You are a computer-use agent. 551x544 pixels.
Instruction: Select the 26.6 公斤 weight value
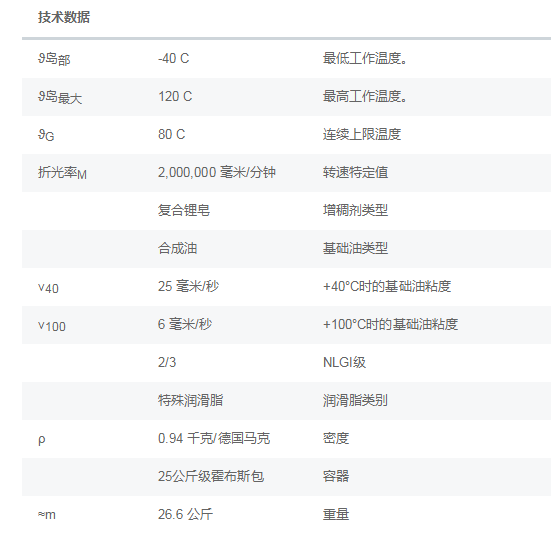[185, 514]
